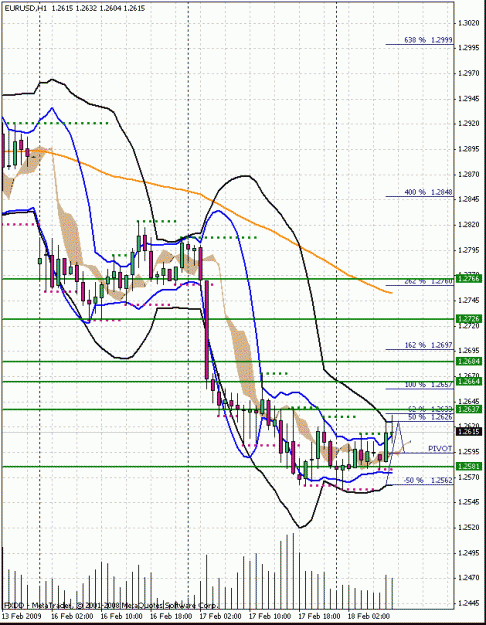Select the 638 % 1.2999 Fibonacci label
The height and width of the screenshot is (625, 486).
coord(428,40)
